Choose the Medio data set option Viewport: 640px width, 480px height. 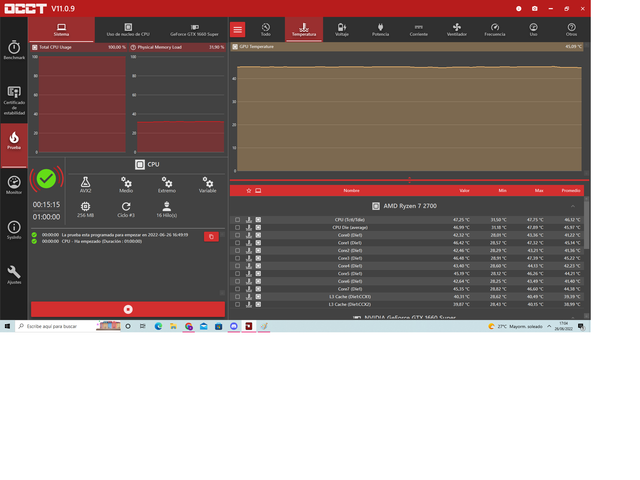126,184
